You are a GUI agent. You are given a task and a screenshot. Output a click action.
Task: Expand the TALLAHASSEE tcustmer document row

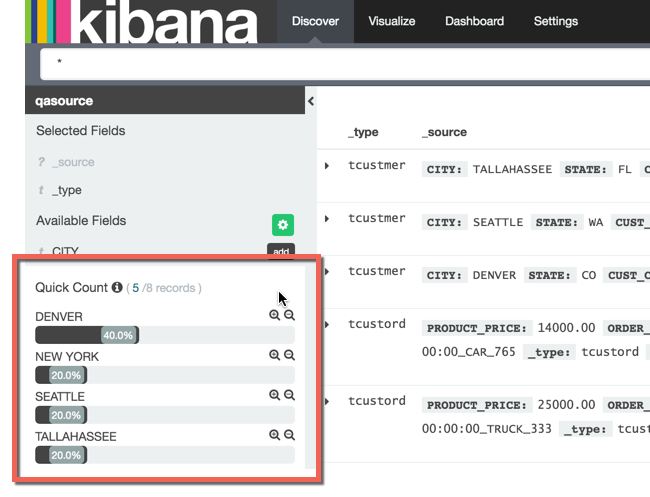coord(327,165)
